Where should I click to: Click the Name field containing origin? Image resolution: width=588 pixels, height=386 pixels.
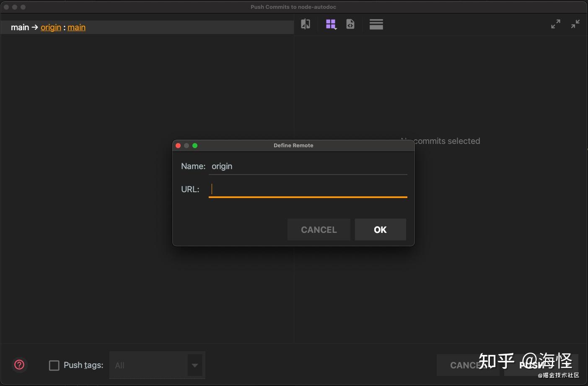point(308,166)
